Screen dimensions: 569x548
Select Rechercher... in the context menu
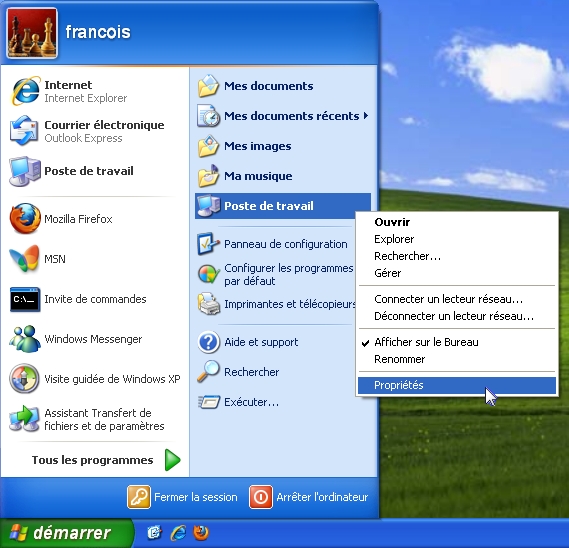pos(457,256)
